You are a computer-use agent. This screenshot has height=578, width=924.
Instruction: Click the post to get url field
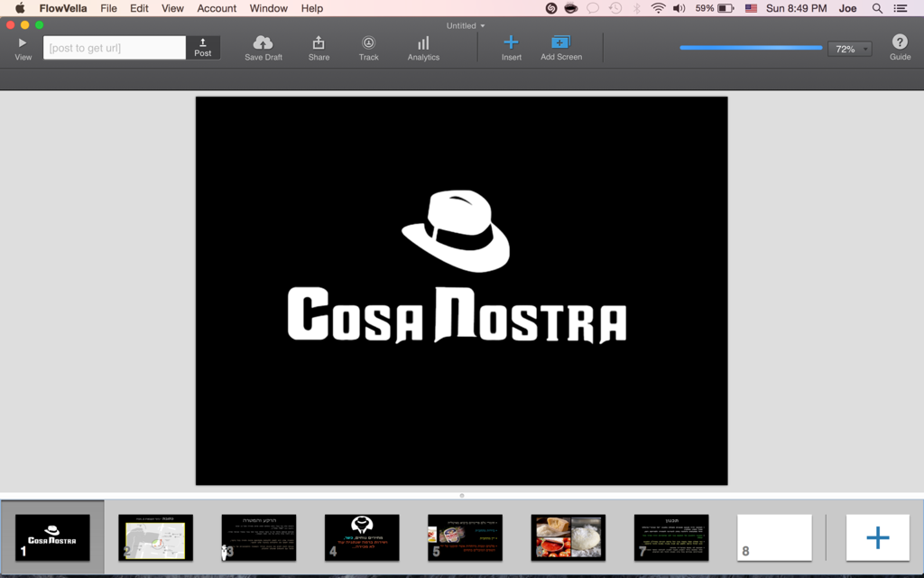click(115, 48)
